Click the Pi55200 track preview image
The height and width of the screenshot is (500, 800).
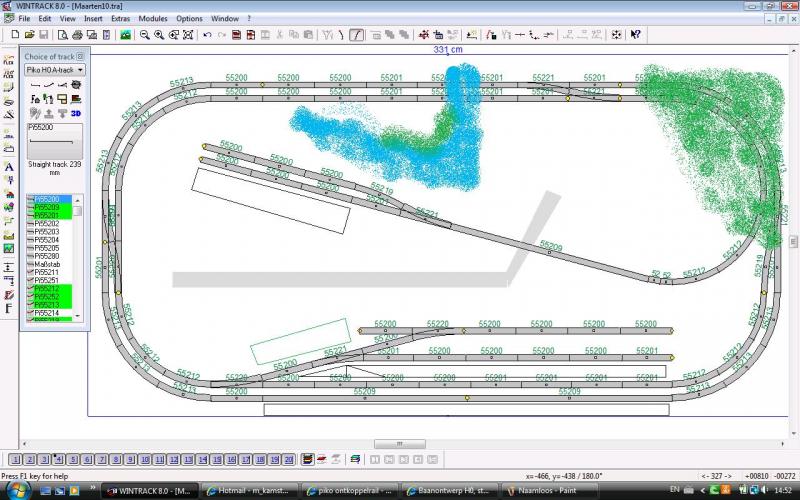(x=55, y=141)
